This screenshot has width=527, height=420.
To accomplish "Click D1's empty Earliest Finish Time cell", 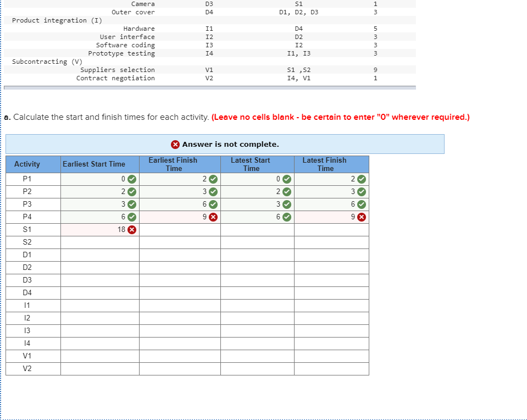I will pyautogui.click(x=180, y=255).
